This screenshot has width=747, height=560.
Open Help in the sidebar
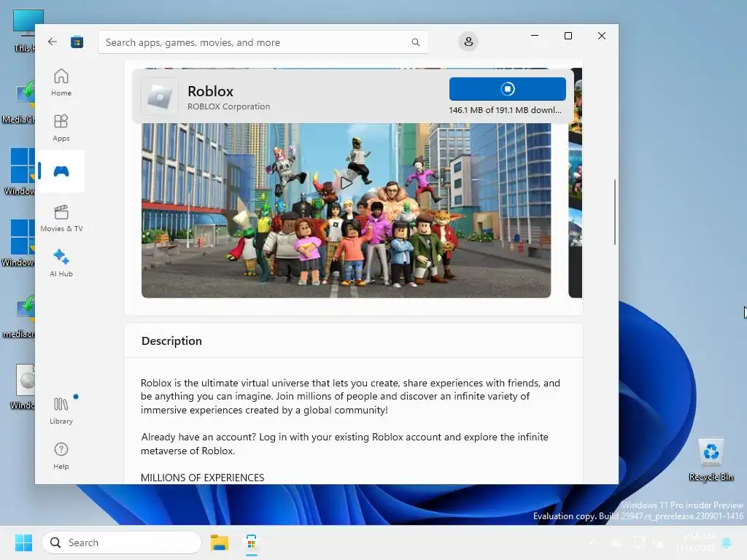[x=61, y=456]
